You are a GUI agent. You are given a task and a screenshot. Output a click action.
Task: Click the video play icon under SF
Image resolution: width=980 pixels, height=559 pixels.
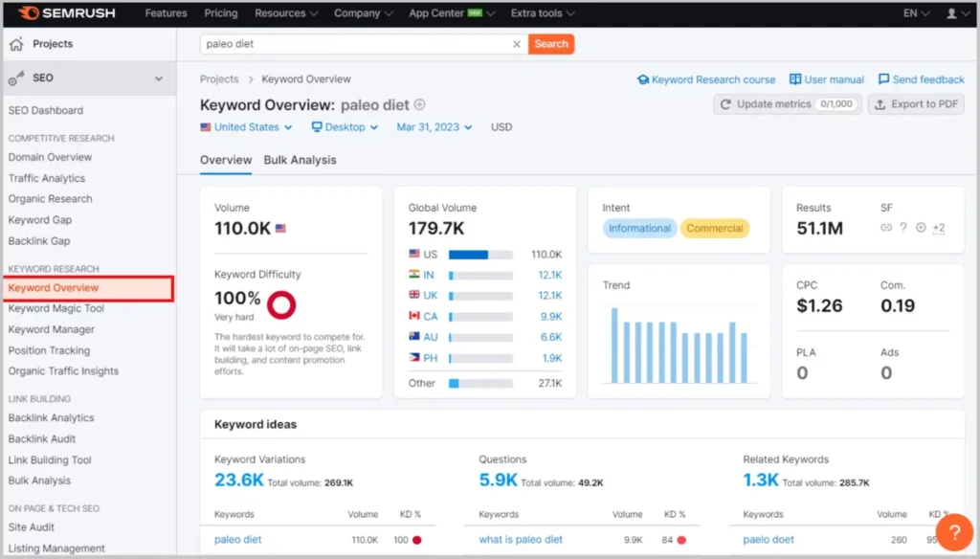click(921, 228)
